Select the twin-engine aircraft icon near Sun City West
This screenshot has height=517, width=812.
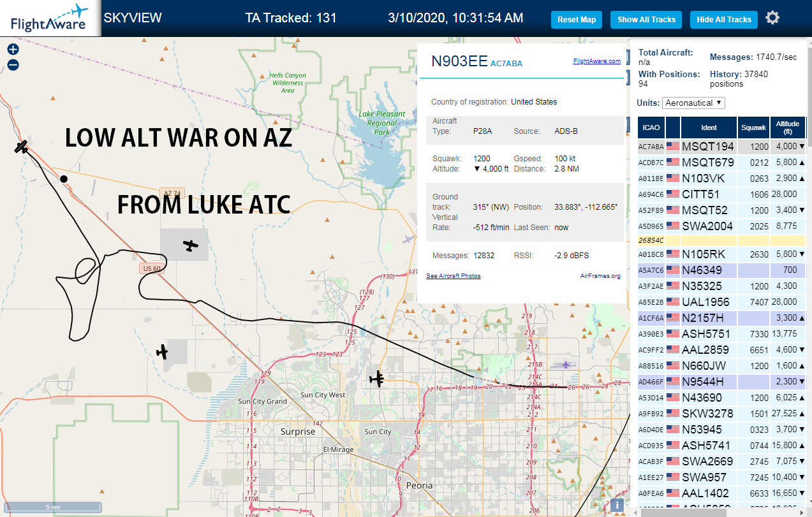point(377,379)
